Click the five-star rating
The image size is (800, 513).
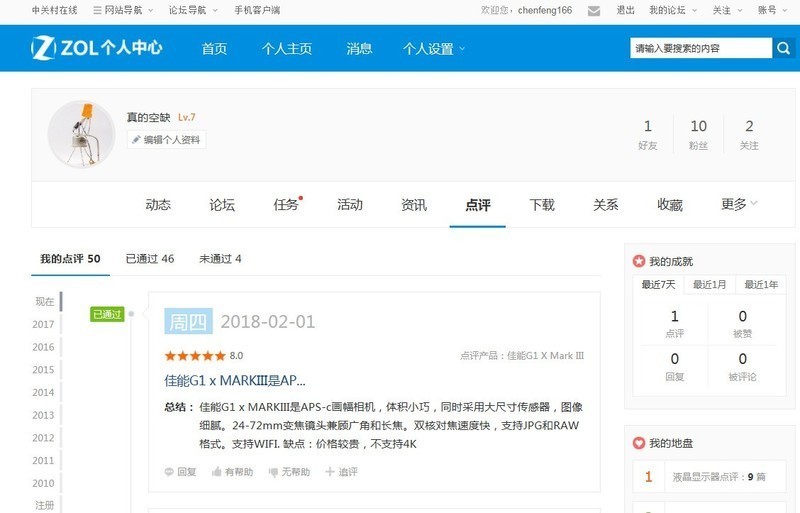coord(195,356)
